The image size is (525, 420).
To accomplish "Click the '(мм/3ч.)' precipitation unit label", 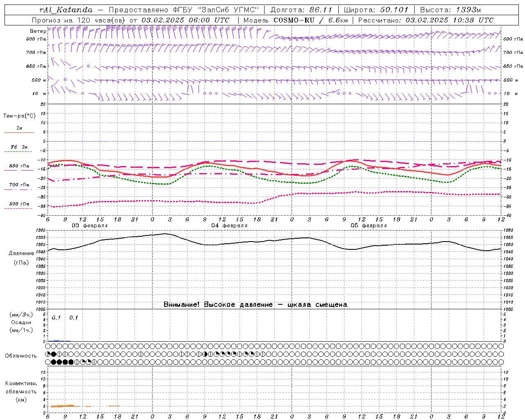I will click(x=21, y=315).
